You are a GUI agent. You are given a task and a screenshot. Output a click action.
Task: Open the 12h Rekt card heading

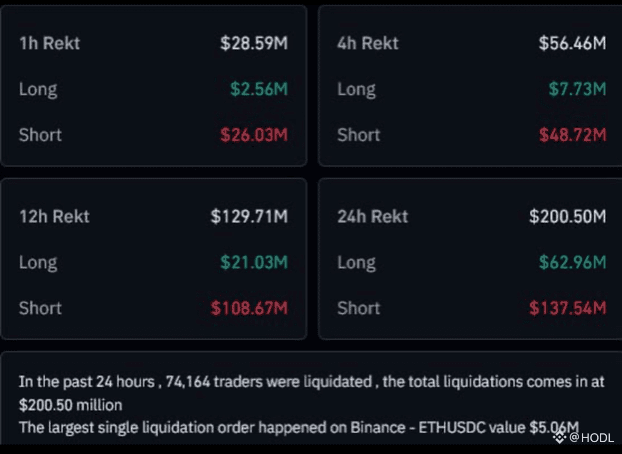tap(54, 217)
